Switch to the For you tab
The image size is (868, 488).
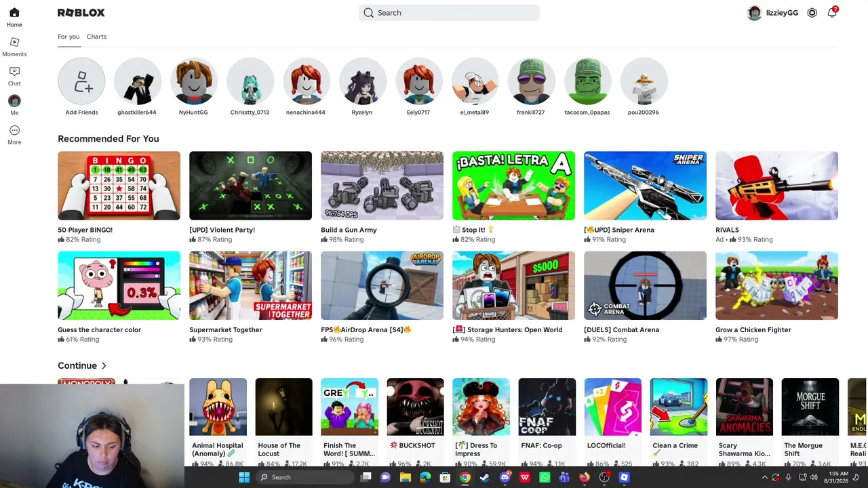(68, 37)
